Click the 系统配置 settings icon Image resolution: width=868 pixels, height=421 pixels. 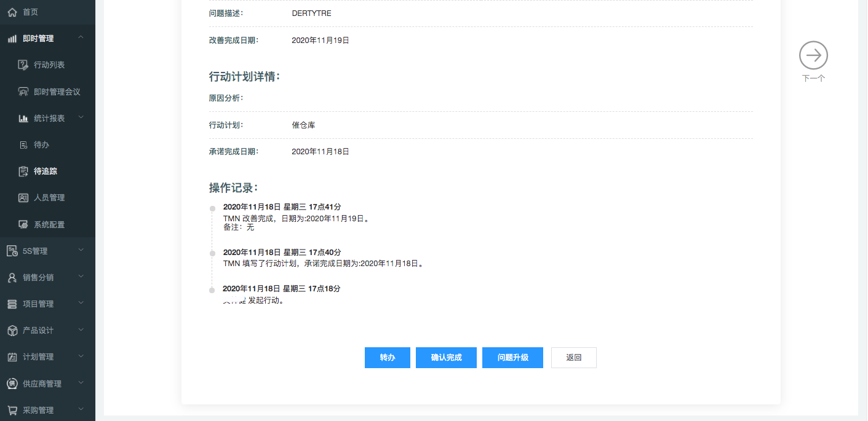tap(23, 224)
